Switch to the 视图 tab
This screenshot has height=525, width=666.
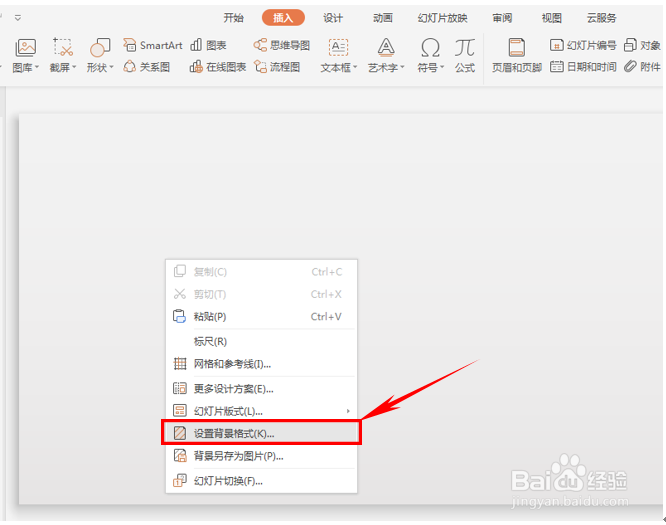click(x=552, y=18)
